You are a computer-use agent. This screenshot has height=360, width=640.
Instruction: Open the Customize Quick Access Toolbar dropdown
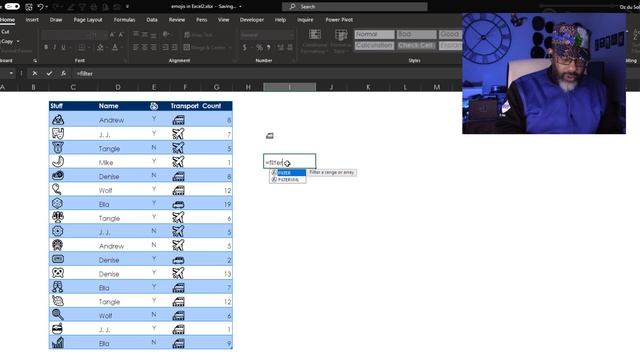[x=127, y=7]
